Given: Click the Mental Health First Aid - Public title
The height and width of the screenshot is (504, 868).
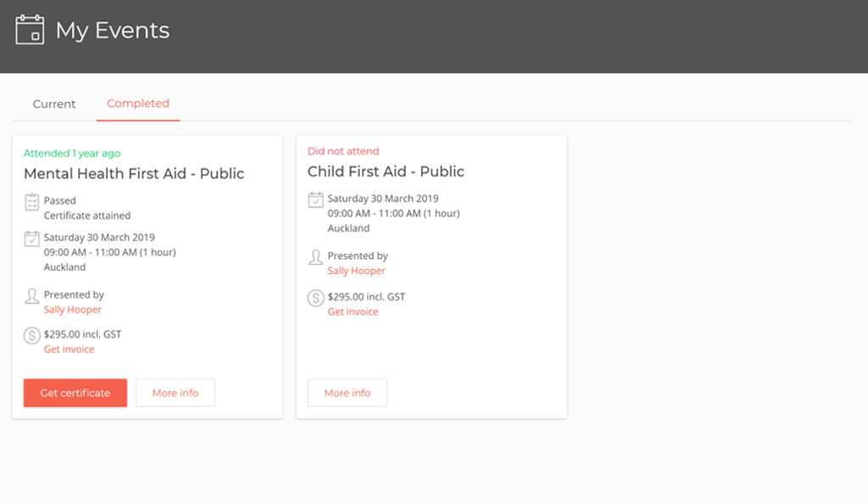Looking at the screenshot, I should tap(134, 174).
